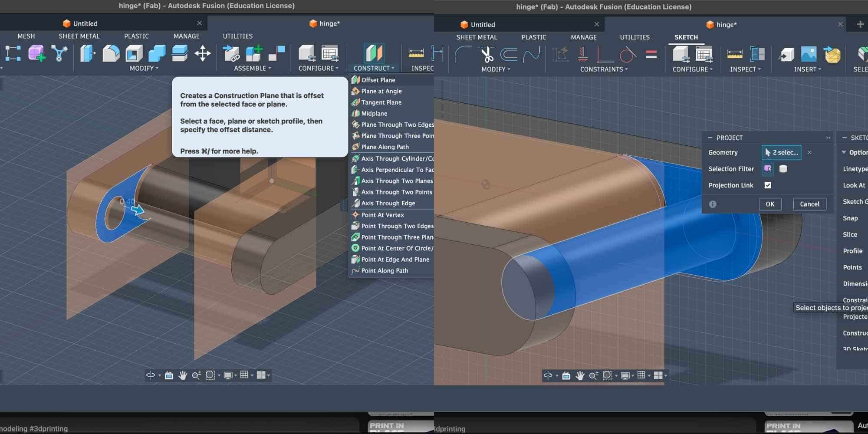Open the INSERT dropdown in right window
868x434 pixels.
(808, 69)
